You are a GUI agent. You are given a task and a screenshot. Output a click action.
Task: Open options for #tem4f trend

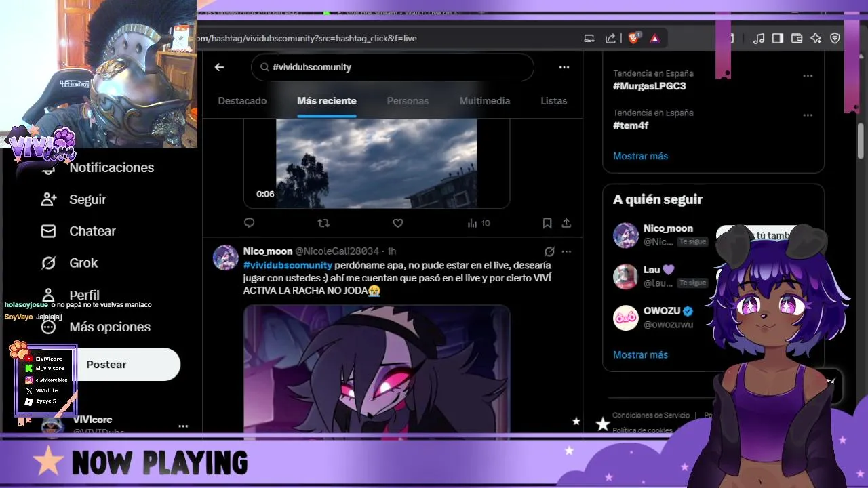point(808,115)
